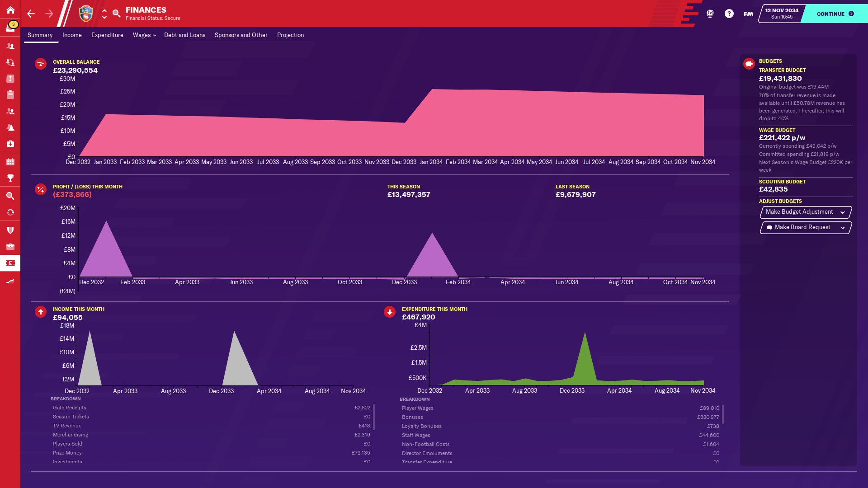Open Make Budget Adjustment dropdown

coord(806,212)
